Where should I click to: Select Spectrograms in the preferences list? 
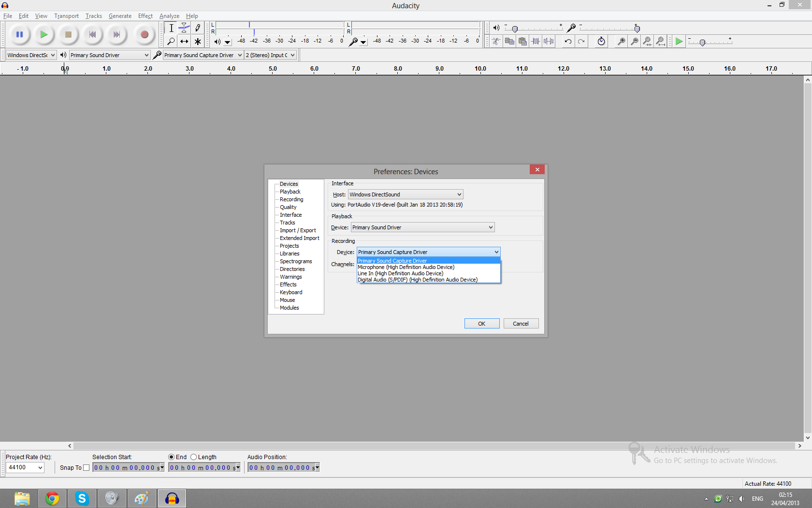coord(296,261)
